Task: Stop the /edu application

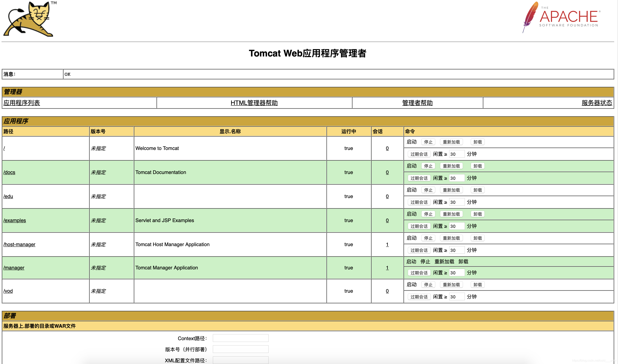Action: pos(428,190)
